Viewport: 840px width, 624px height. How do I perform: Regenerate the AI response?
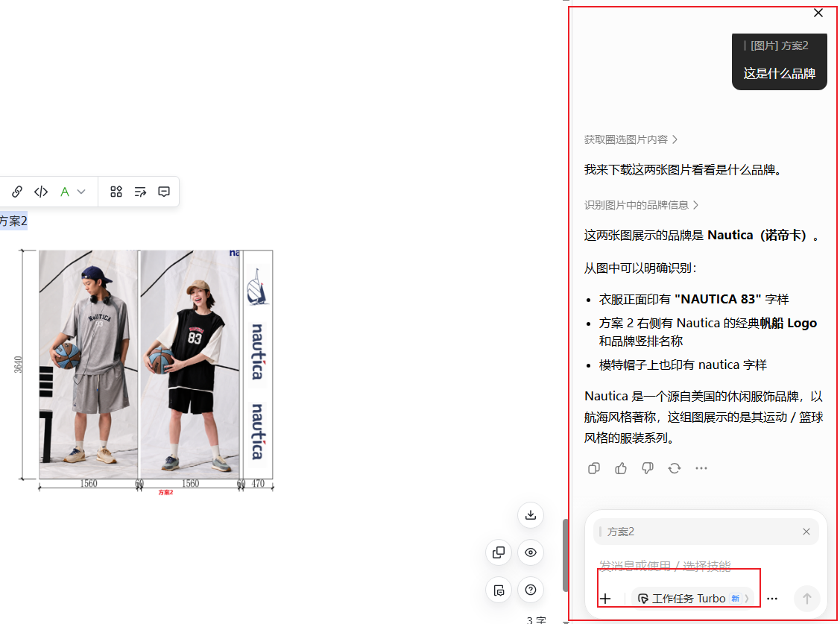click(x=675, y=469)
